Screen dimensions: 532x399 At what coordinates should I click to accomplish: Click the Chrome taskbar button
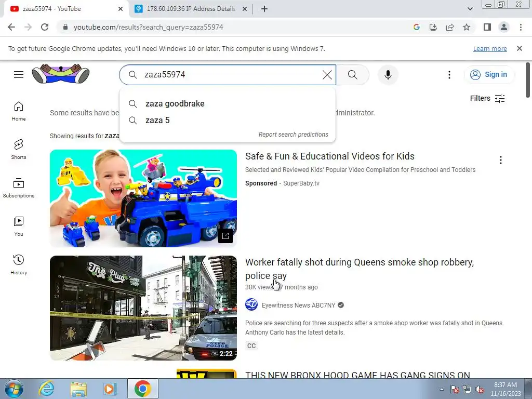click(142, 389)
